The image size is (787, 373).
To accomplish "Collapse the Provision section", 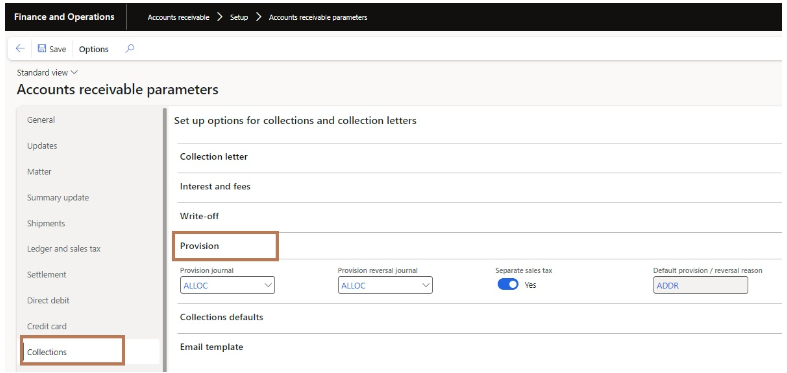I will (199, 246).
